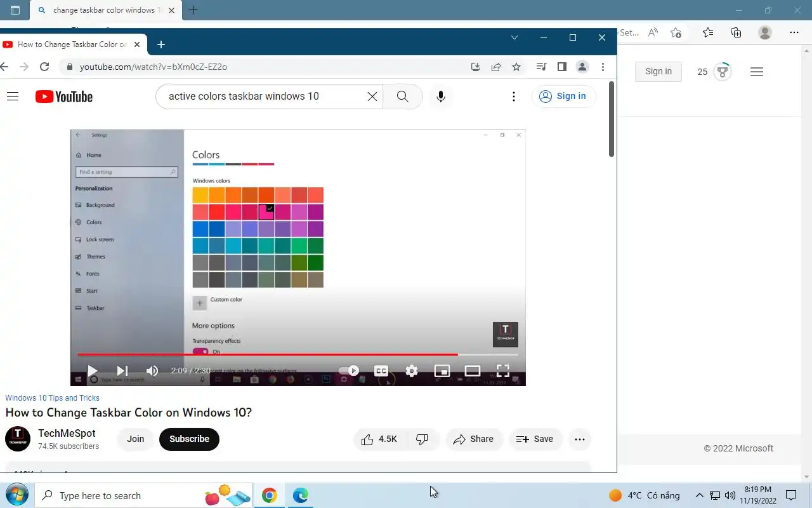Image resolution: width=812 pixels, height=508 pixels.
Task: Like the video with 4.5K likes
Action: pos(379,439)
